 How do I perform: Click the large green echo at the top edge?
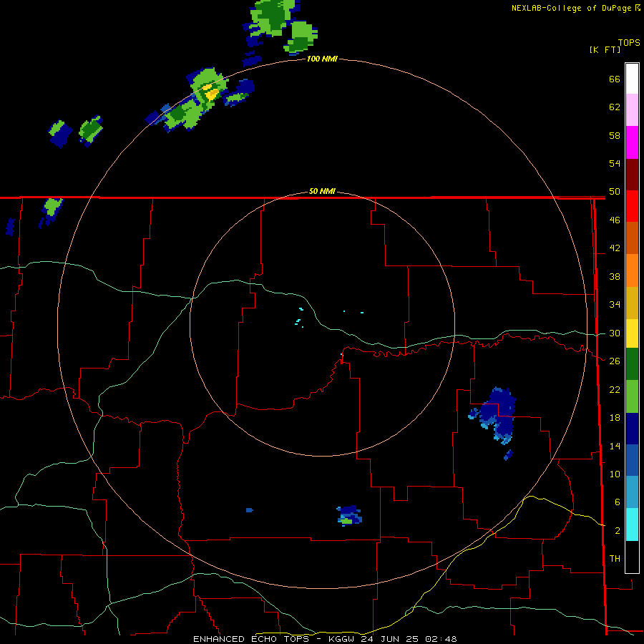[x=273, y=19]
